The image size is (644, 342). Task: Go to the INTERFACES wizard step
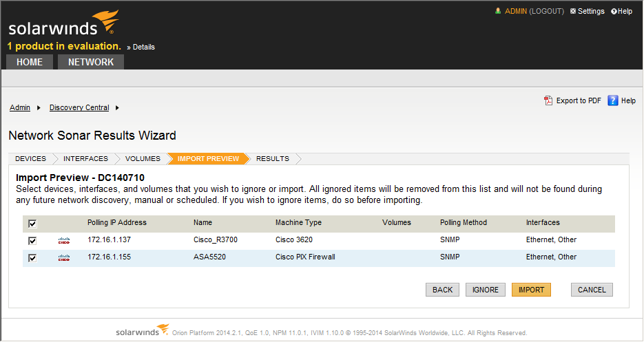[85, 158]
